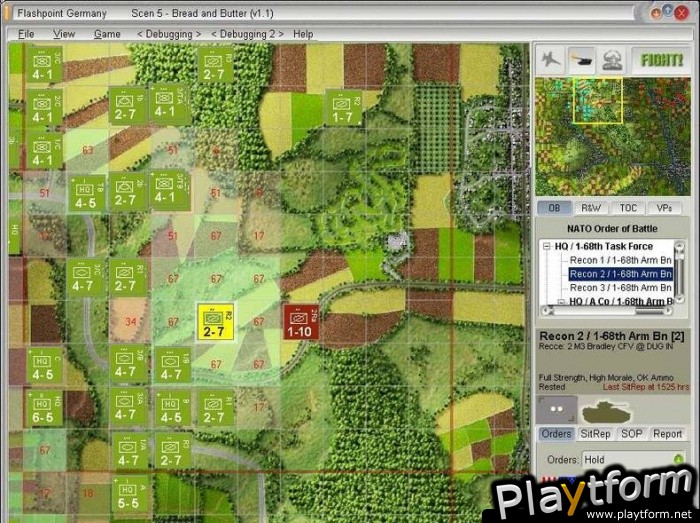
Task: Open the air strike jet icon
Action: point(550,59)
